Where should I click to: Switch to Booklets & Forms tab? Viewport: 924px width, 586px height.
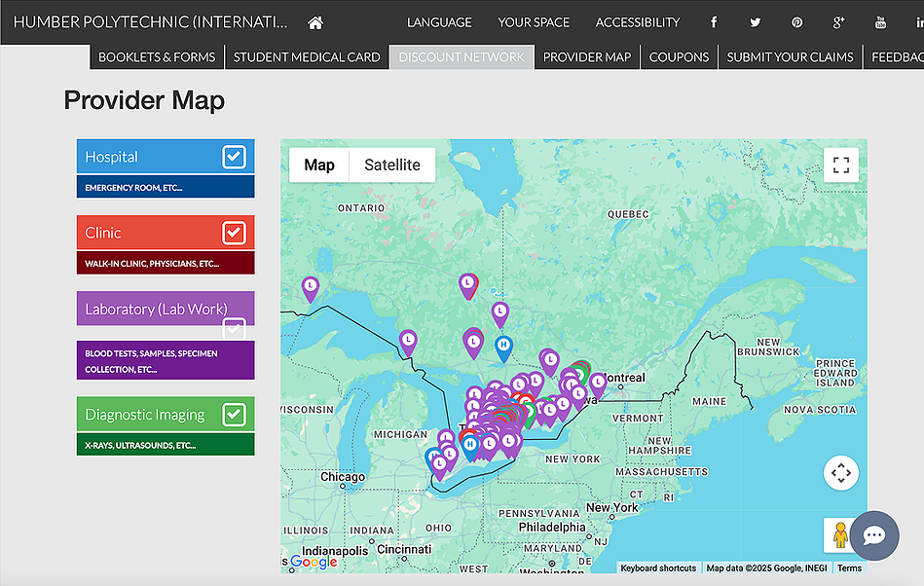[x=157, y=57]
